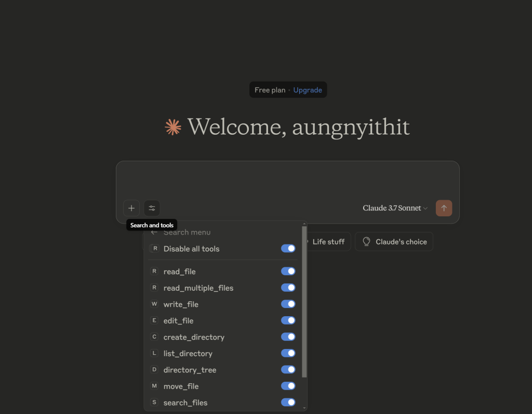
Task: Click the search_files label
Action: (x=185, y=403)
